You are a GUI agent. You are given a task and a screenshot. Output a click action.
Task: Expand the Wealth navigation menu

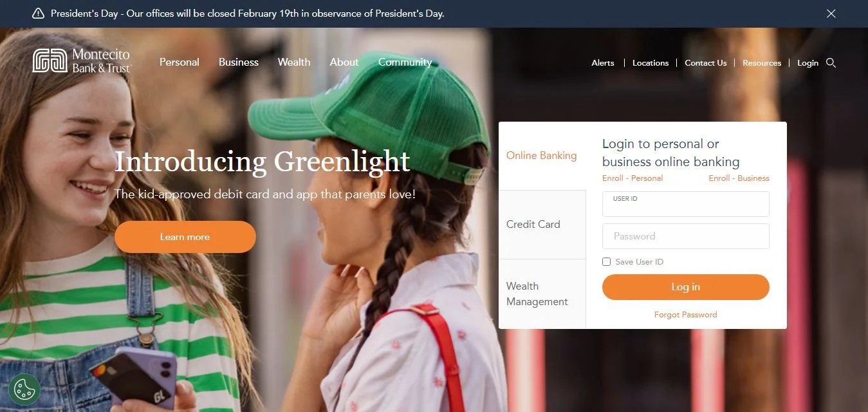(x=294, y=62)
